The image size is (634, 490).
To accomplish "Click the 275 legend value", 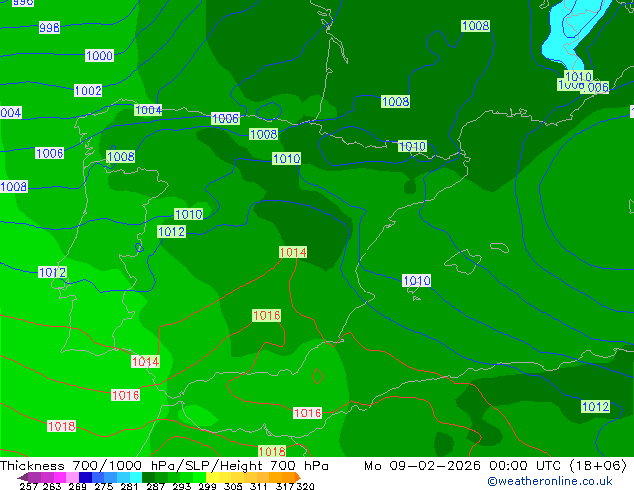I will 104,486.
